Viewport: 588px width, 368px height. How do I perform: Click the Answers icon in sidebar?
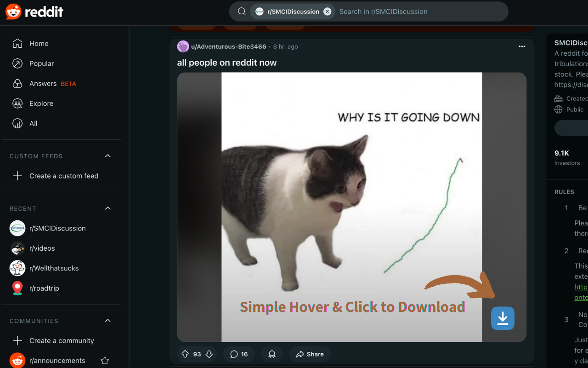(x=17, y=84)
